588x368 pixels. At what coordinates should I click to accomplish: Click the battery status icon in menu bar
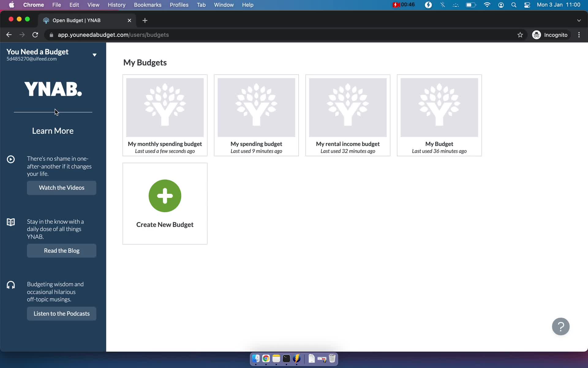tap(471, 5)
